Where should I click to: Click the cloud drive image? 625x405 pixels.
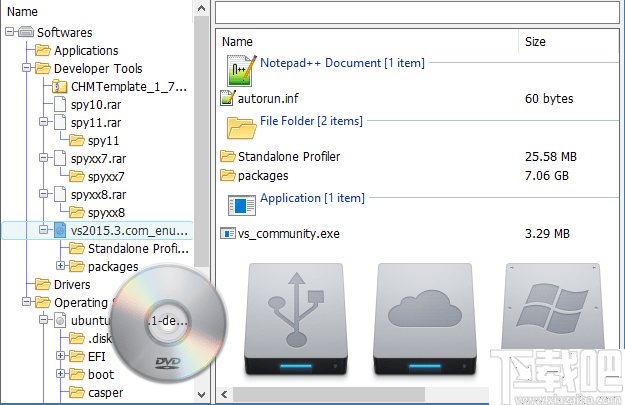[425, 319]
